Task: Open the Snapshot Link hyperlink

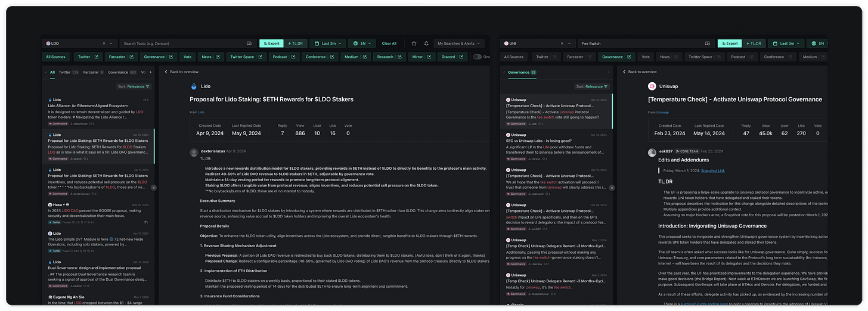Action: pos(713,170)
